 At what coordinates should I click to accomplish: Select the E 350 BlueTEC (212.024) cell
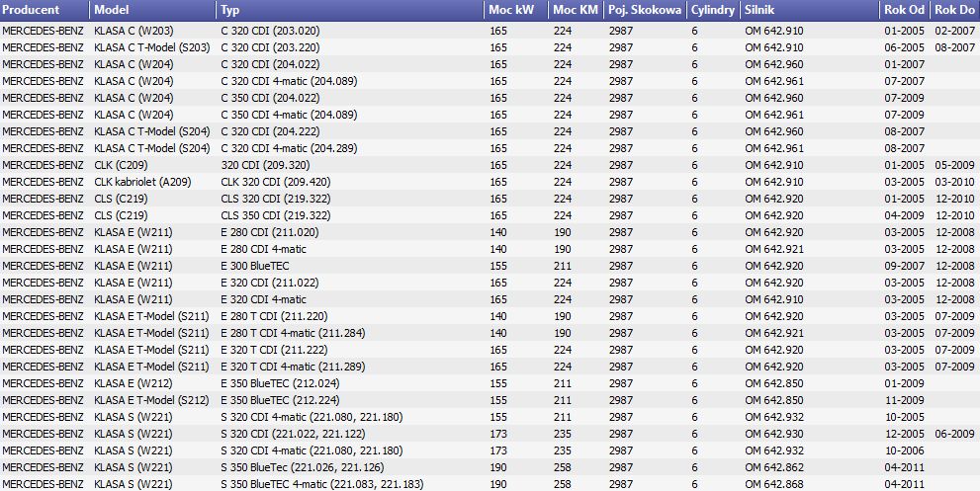[281, 383]
